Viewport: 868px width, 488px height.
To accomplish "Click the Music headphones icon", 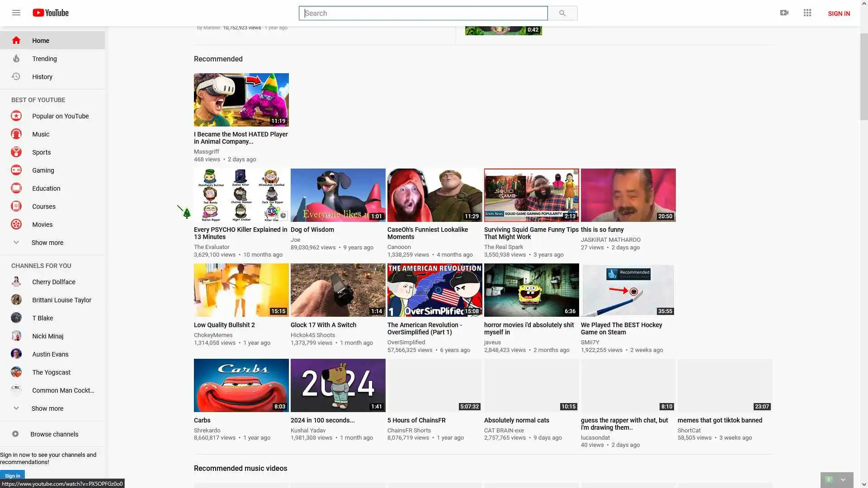I will coord(16,134).
